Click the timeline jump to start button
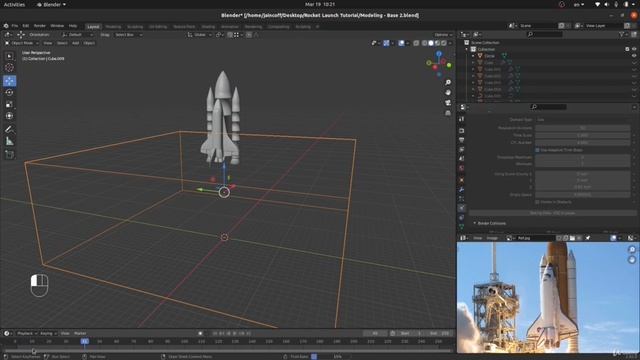 [216, 333]
